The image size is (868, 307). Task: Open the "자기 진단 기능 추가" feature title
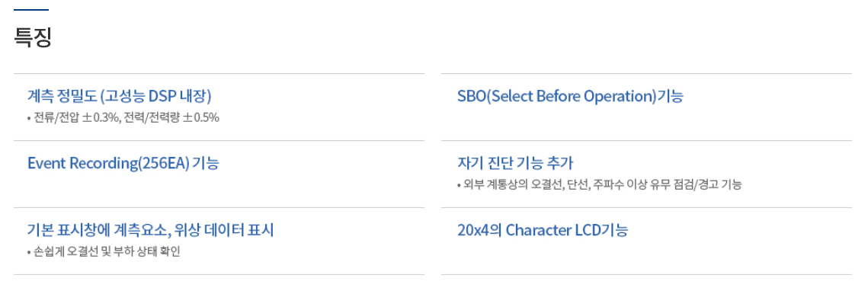[x=514, y=163]
